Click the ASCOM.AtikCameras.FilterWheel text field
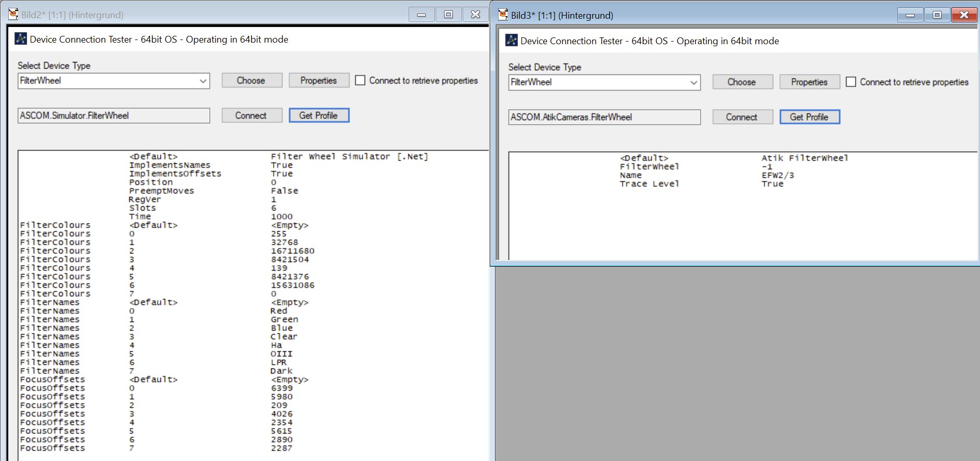Viewport: 980px width, 461px height. [x=604, y=117]
